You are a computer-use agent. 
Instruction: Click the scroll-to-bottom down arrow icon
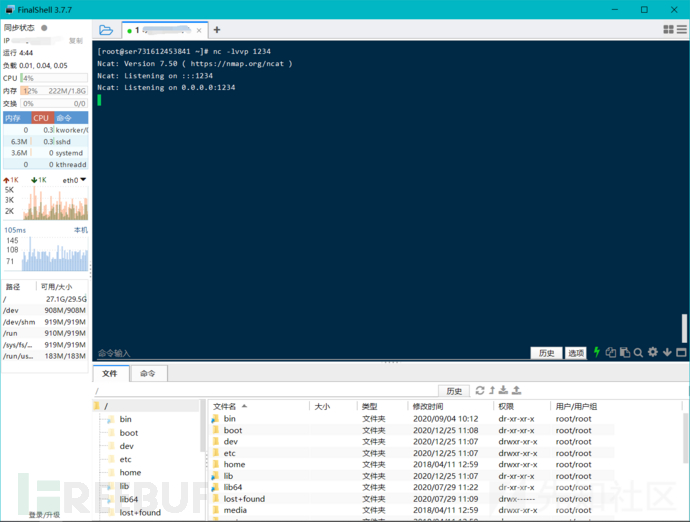[667, 352]
